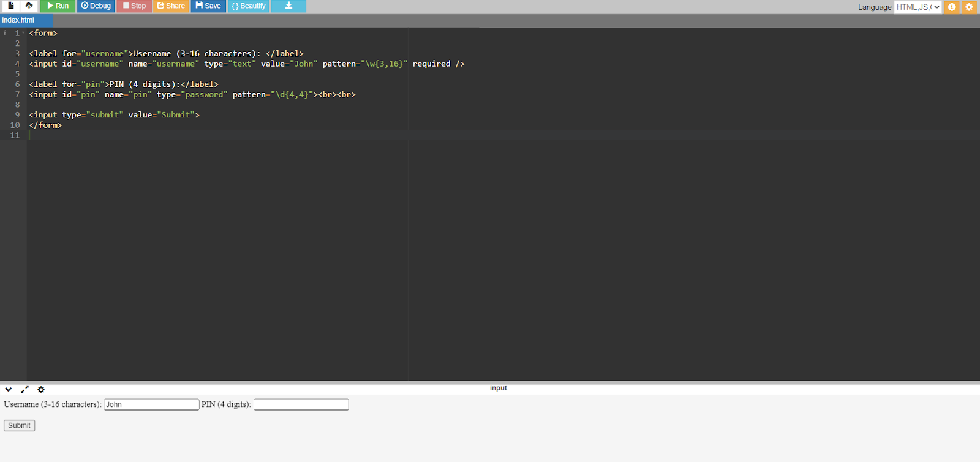980x462 pixels.
Task: Click the download code icon
Action: (288, 6)
